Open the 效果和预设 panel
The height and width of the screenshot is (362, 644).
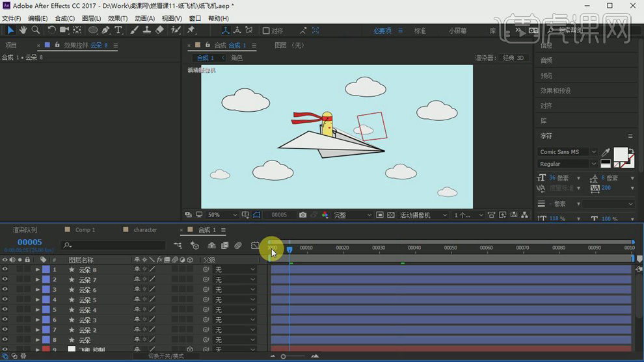[x=556, y=91]
